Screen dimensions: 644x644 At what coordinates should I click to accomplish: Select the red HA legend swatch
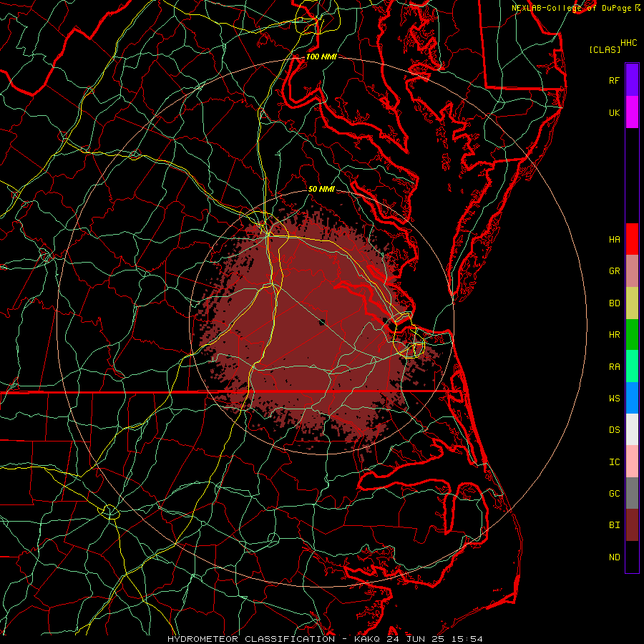pyautogui.click(x=632, y=239)
